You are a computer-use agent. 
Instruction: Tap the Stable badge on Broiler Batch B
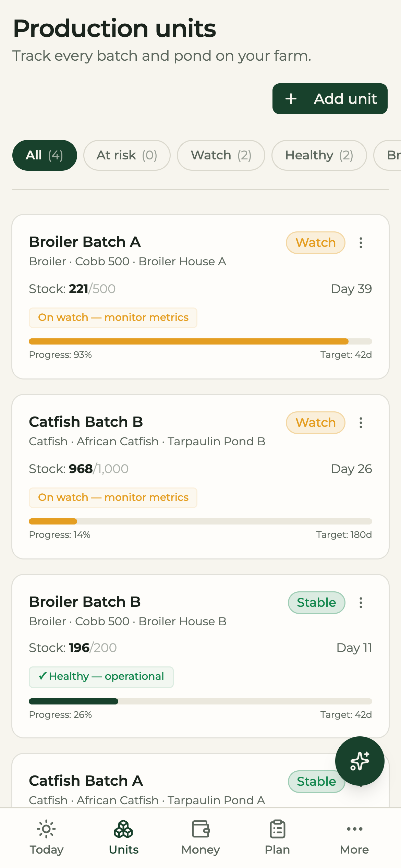pyautogui.click(x=317, y=603)
